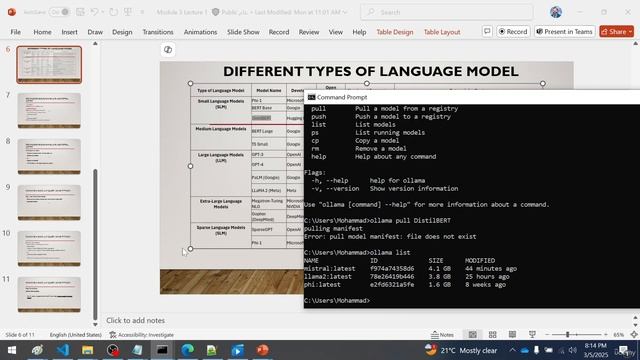This screenshot has height=360, width=640.
Task: Open the user account profile picture
Action: click(x=556, y=12)
